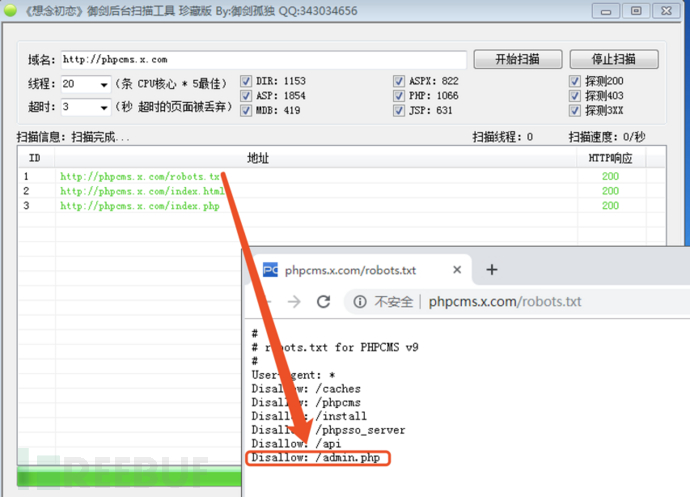
Task: Open a new browser tab with plus icon
Action: (492, 269)
